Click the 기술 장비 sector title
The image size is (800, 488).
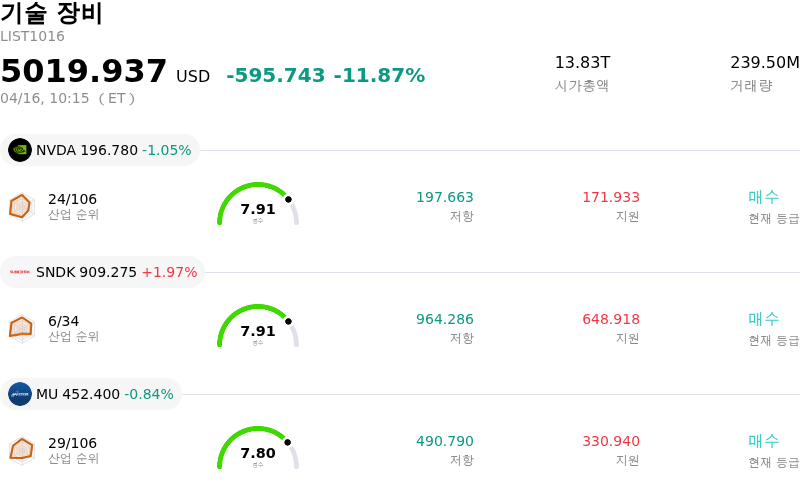click(x=52, y=14)
